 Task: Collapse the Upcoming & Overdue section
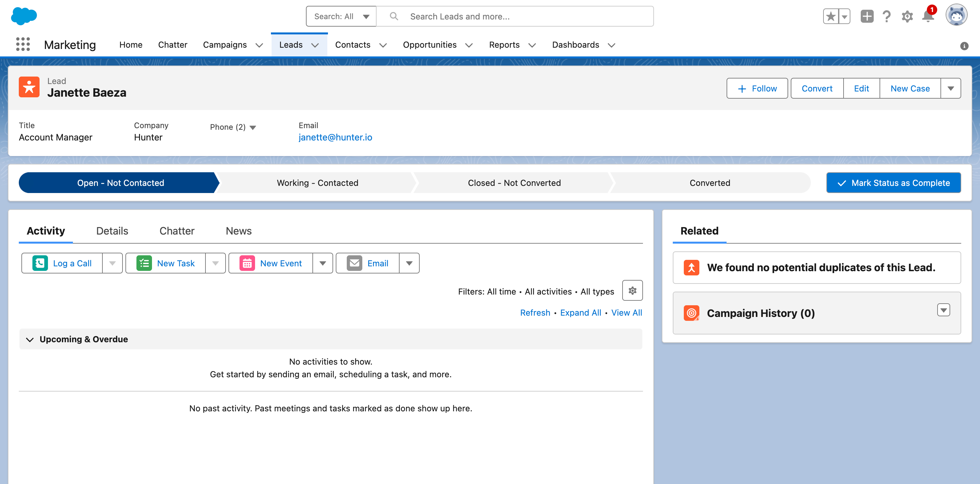coord(30,339)
